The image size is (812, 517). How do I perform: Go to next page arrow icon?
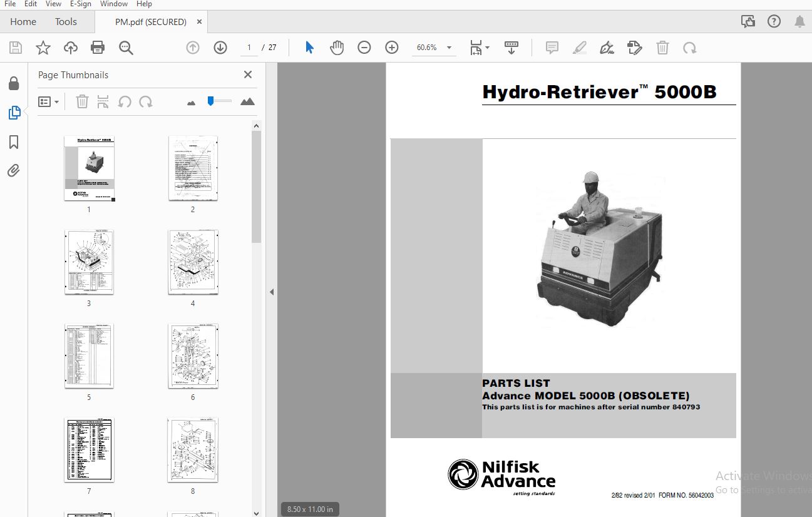pyautogui.click(x=220, y=48)
